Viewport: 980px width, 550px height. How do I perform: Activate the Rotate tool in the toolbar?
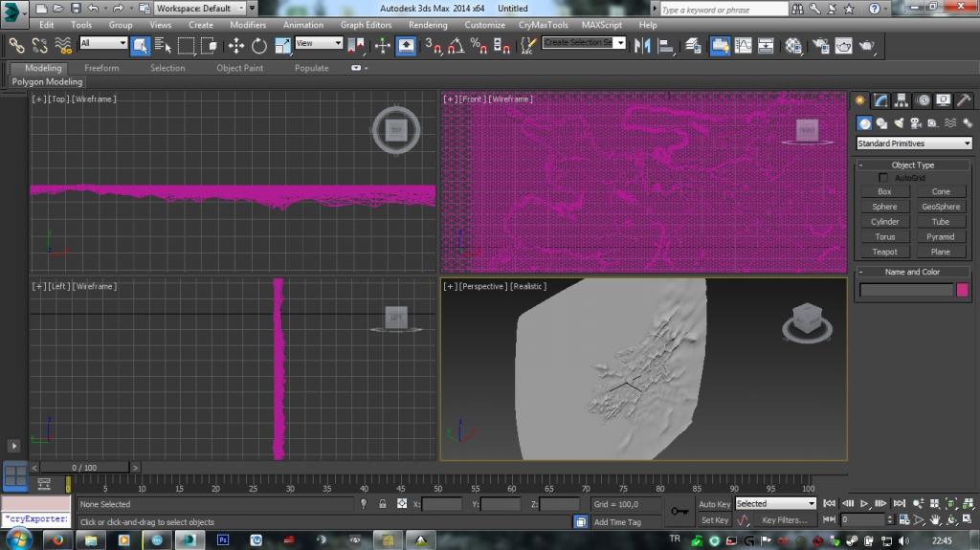pos(259,46)
